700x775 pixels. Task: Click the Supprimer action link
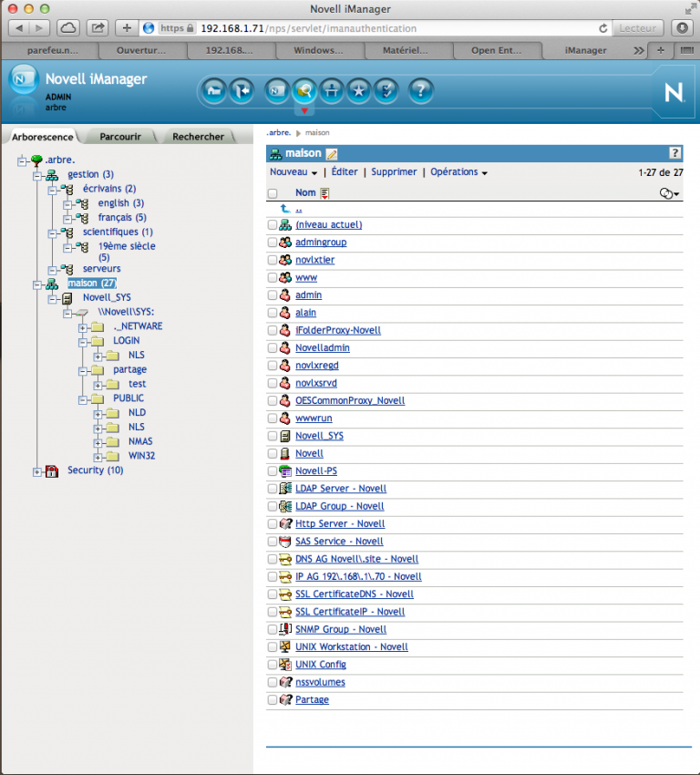[394, 172]
